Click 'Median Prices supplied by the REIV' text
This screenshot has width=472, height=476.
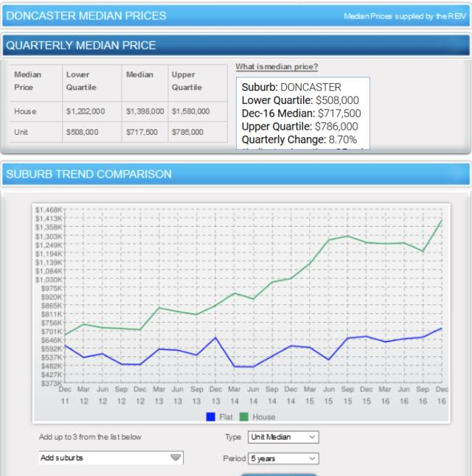(405, 16)
